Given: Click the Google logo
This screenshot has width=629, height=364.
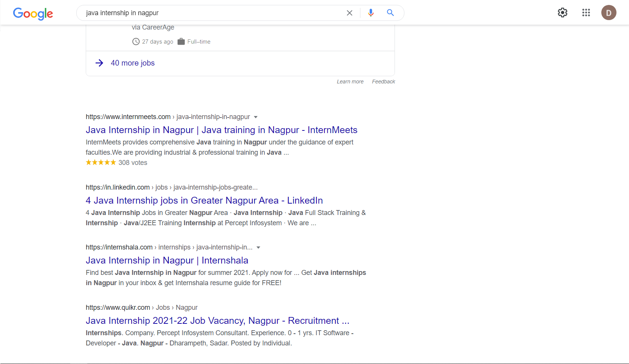Looking at the screenshot, I should click(x=33, y=14).
